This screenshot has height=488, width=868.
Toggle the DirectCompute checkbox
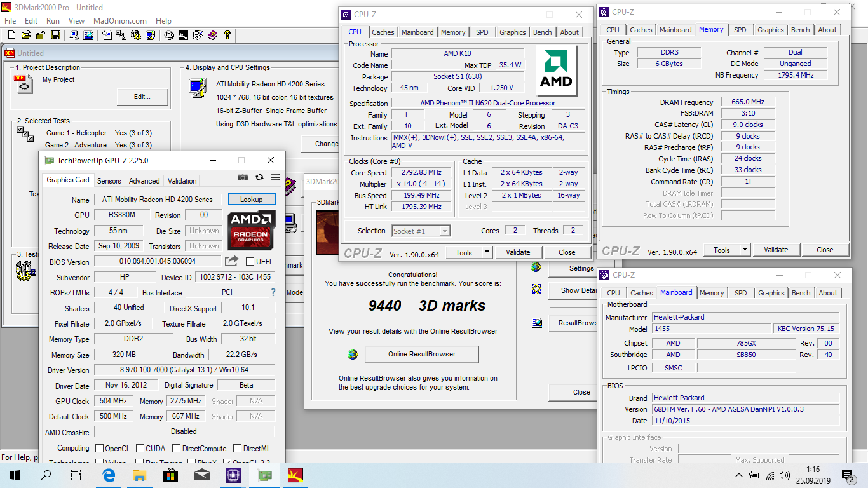point(177,448)
